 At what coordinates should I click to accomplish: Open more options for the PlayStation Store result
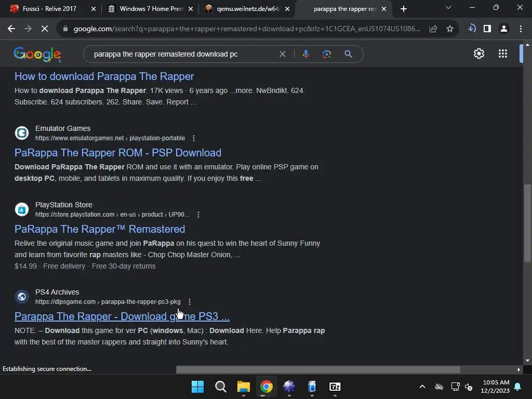[198, 215]
